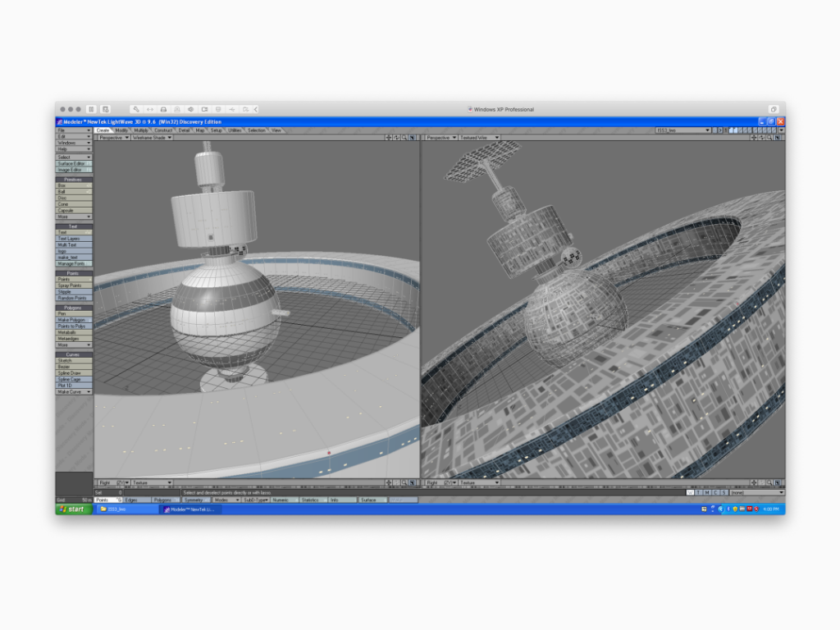The image size is (840, 630).
Task: Click the VM resize arrows icon
Action: coord(150,109)
